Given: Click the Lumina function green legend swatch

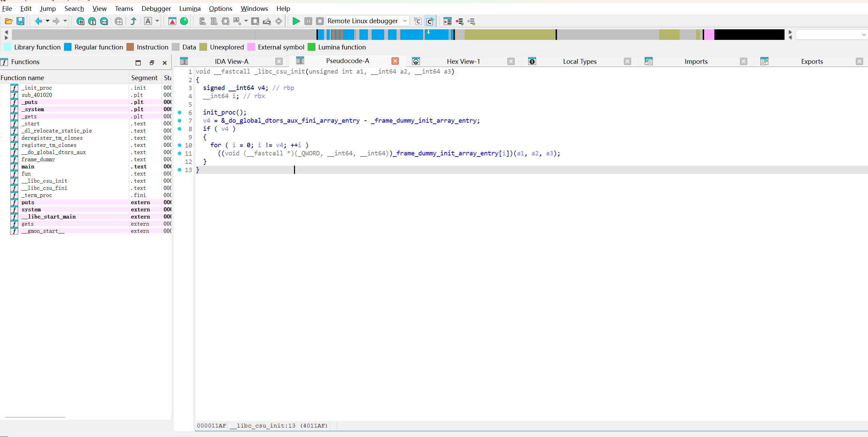Looking at the screenshot, I should (x=311, y=47).
